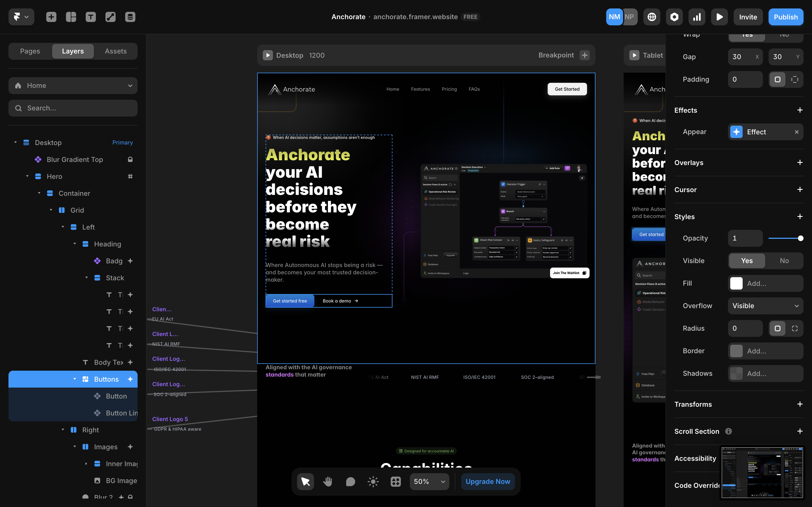
Task: Open the analytics bar chart icon
Action: (x=697, y=17)
